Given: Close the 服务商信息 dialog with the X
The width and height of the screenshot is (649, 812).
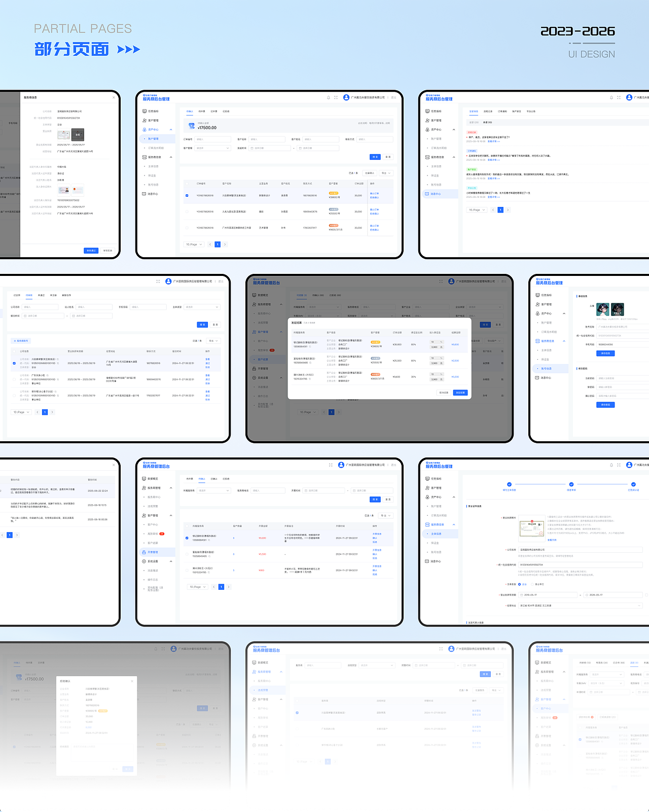Looking at the screenshot, I should click(114, 97).
